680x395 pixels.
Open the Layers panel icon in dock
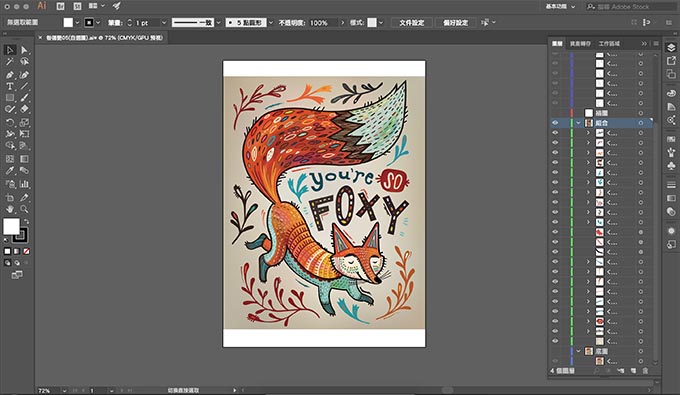click(671, 48)
